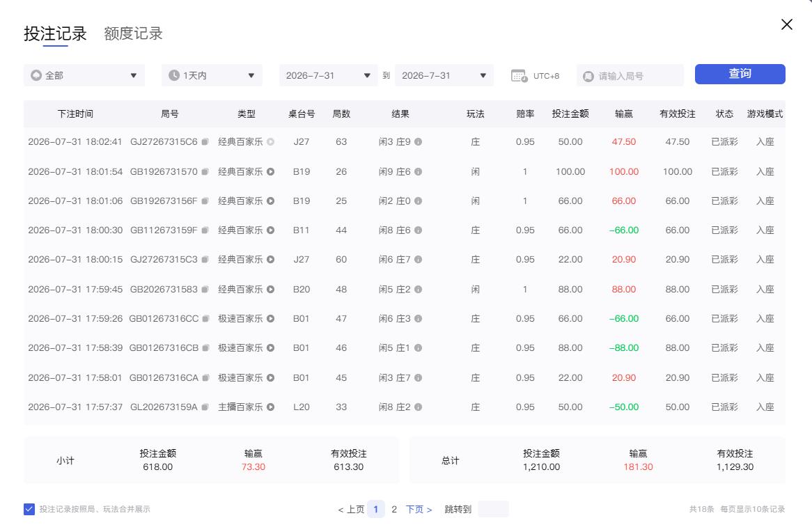Copy round number GB01267316CC
The image size is (812, 525).
click(205, 319)
